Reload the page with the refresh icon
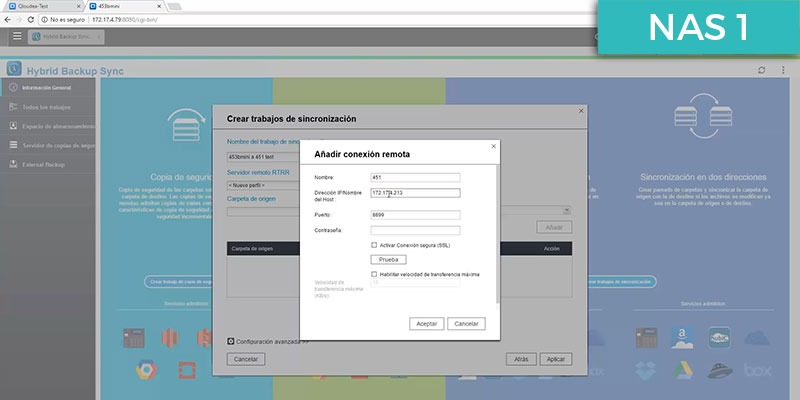This screenshot has width=800, height=400. coord(31,19)
